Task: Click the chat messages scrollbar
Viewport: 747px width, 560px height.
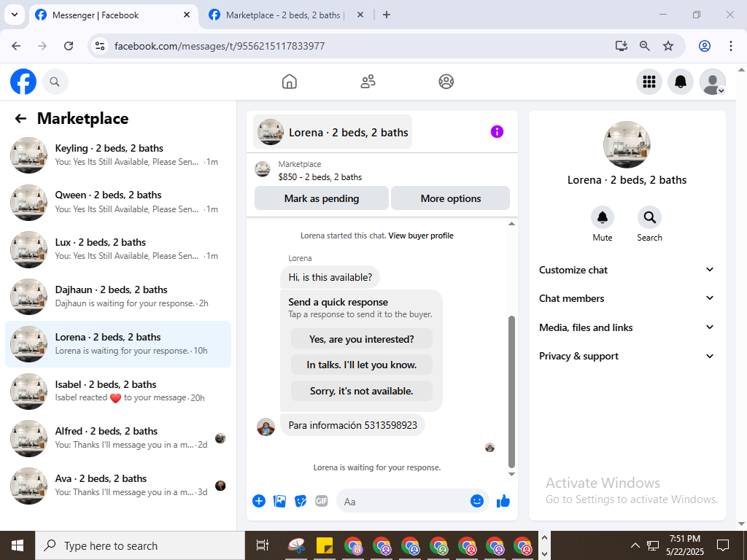Action: coord(511,392)
